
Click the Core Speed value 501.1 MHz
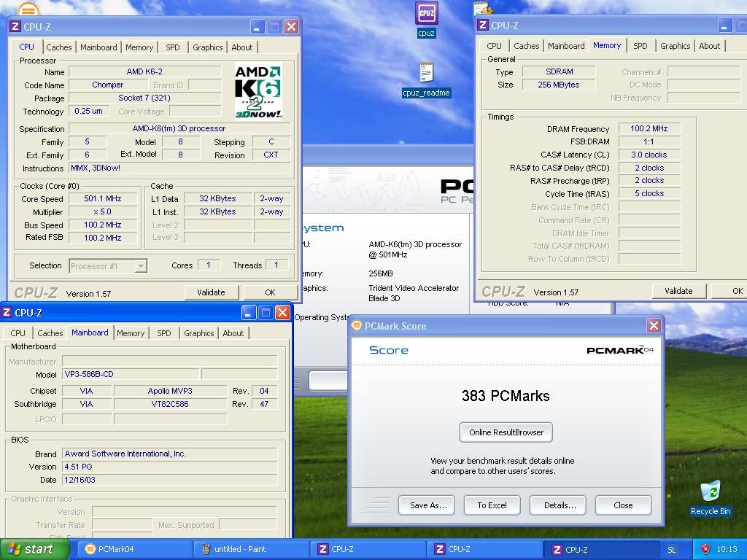(103, 198)
